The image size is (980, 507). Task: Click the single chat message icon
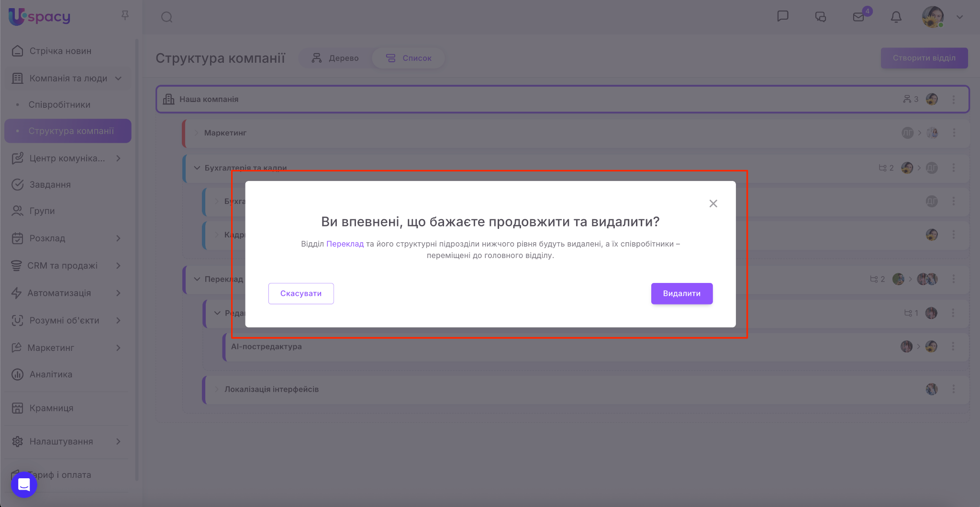pos(783,16)
